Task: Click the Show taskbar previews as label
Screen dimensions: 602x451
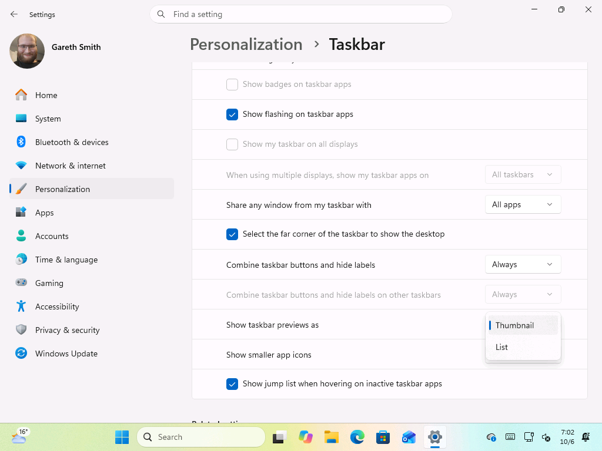Action: (272, 325)
